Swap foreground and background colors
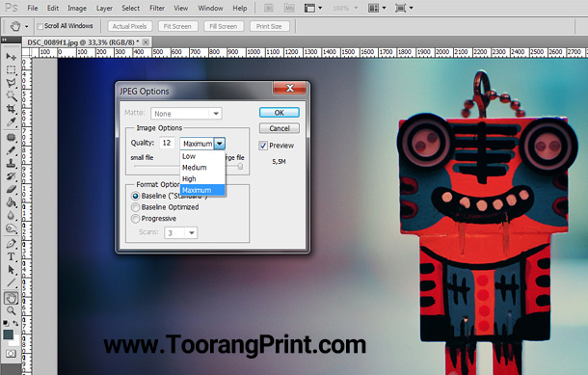This screenshot has width=588, height=375. 15,323
